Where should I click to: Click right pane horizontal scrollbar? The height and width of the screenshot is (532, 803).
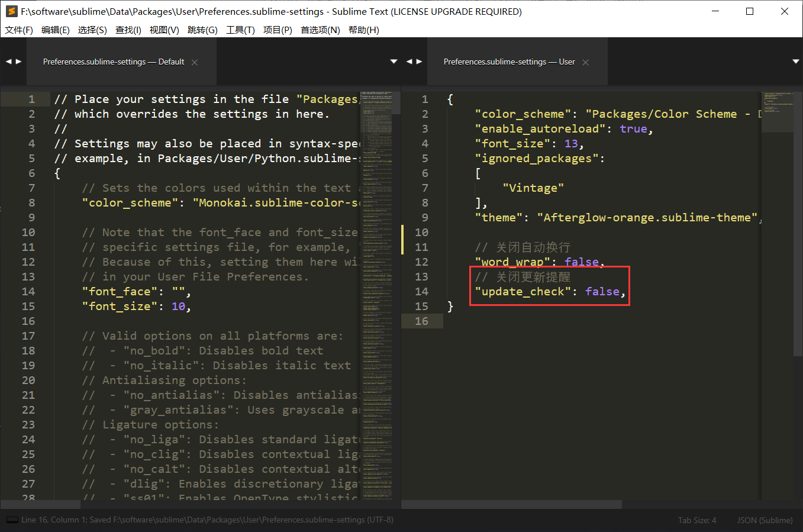(x=512, y=504)
